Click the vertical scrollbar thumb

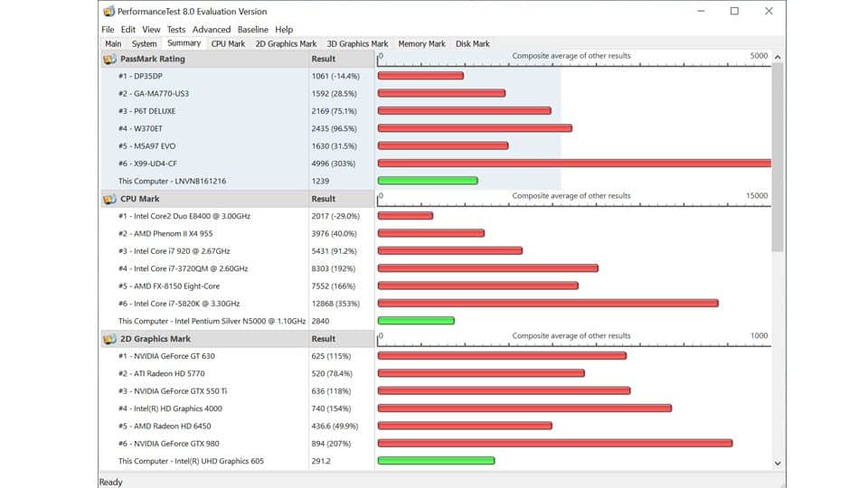(x=778, y=157)
